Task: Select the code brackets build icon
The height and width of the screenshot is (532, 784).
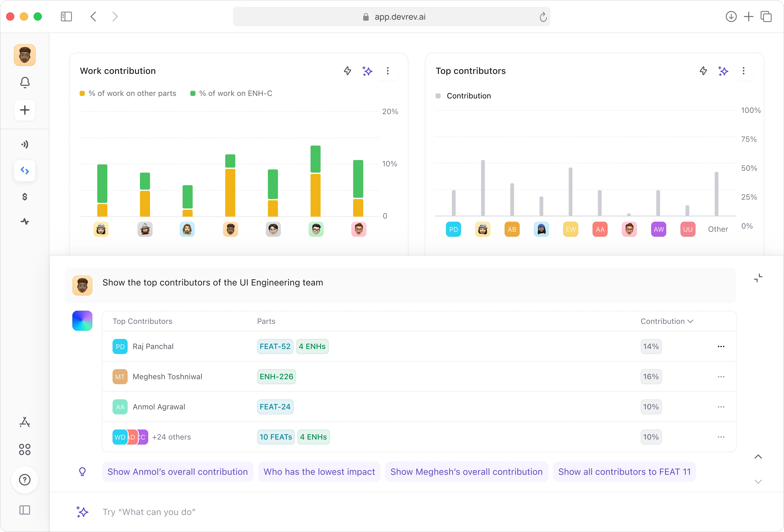Action: (x=25, y=171)
